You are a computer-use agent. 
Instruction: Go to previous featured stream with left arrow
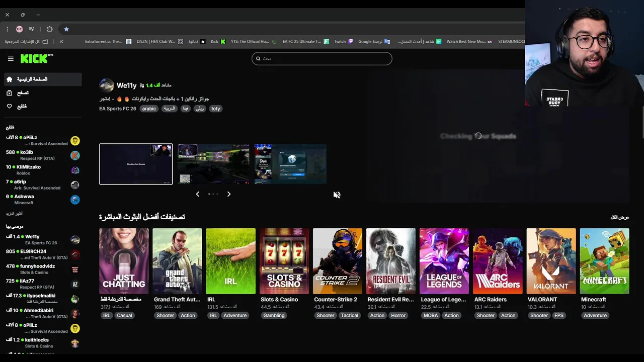coord(197,194)
